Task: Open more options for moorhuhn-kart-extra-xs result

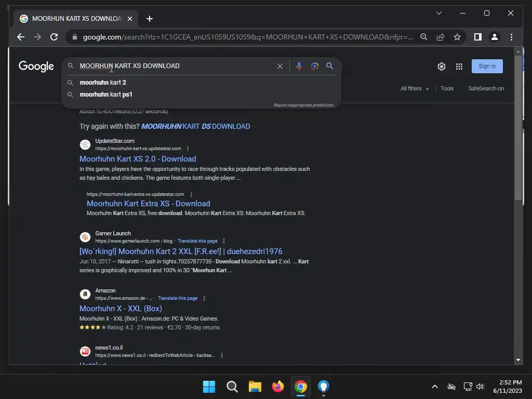Action: [191, 194]
